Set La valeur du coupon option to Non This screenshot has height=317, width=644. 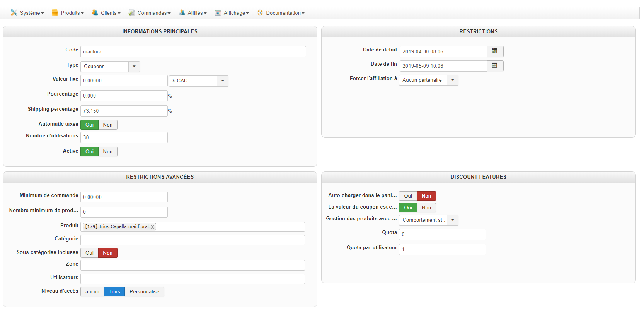click(426, 207)
